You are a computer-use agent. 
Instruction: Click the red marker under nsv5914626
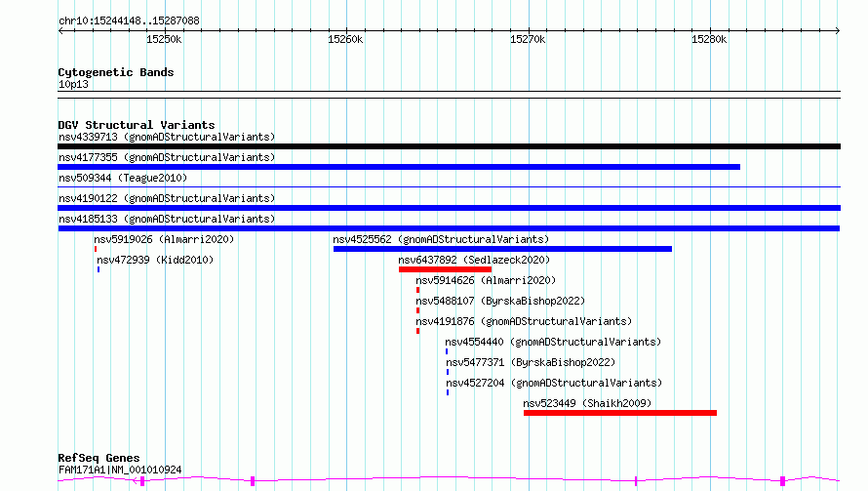click(x=418, y=290)
